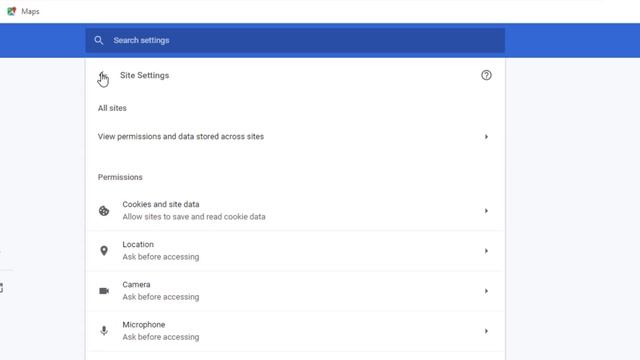Click the location pin icon
640x360 pixels.
[x=104, y=251]
